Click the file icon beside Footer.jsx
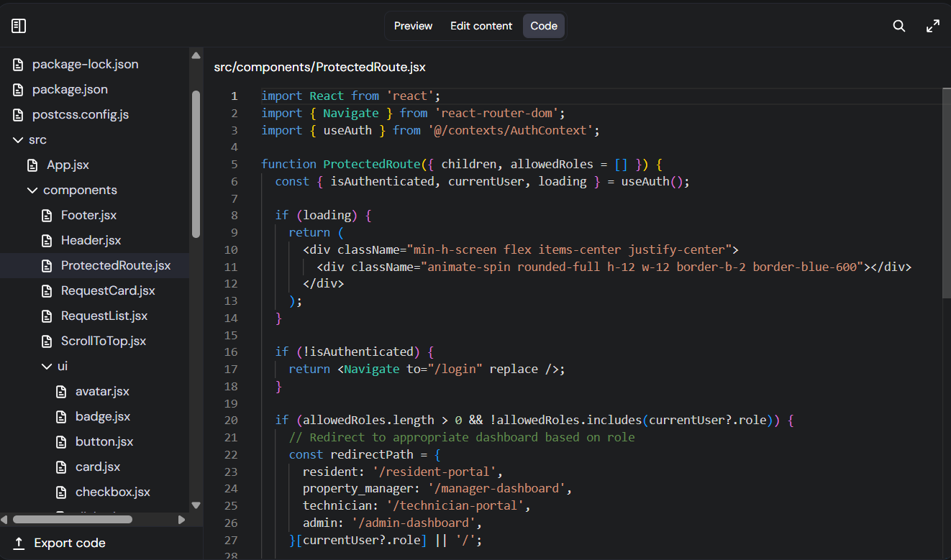The width and height of the screenshot is (951, 560). (47, 216)
